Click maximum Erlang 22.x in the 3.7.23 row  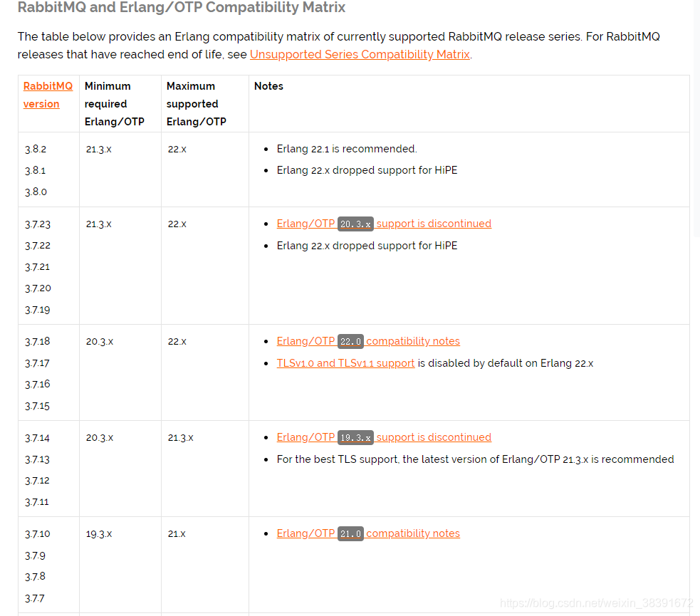(177, 224)
